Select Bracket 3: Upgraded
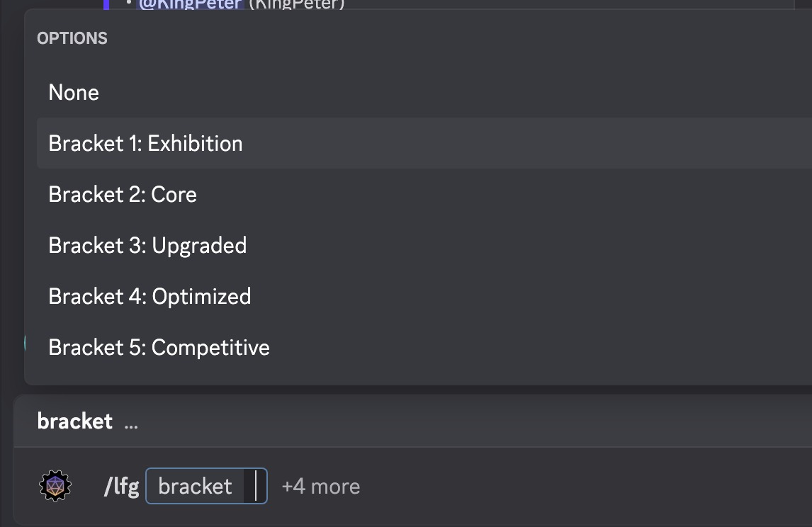Screen dimensions: 812x527 point(147,246)
